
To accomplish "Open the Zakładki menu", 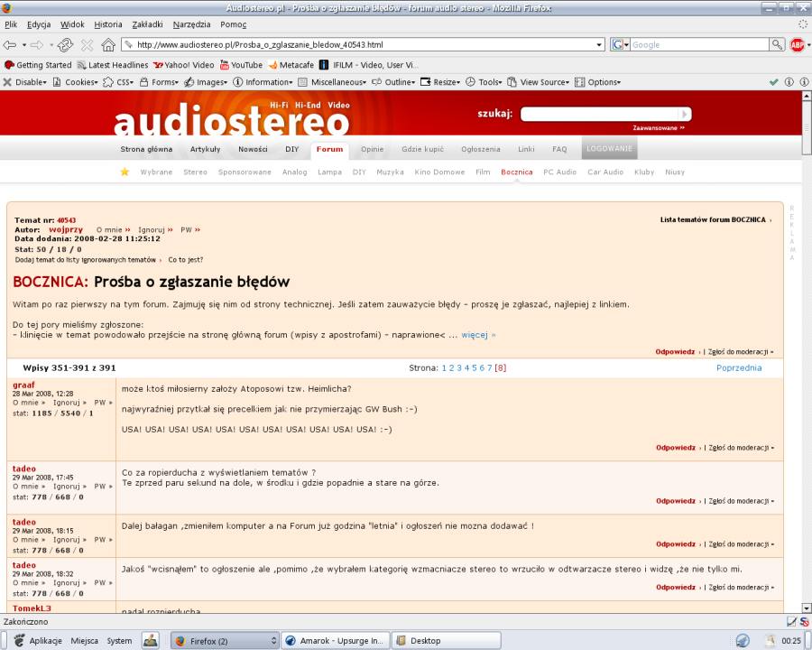I will coord(147,24).
